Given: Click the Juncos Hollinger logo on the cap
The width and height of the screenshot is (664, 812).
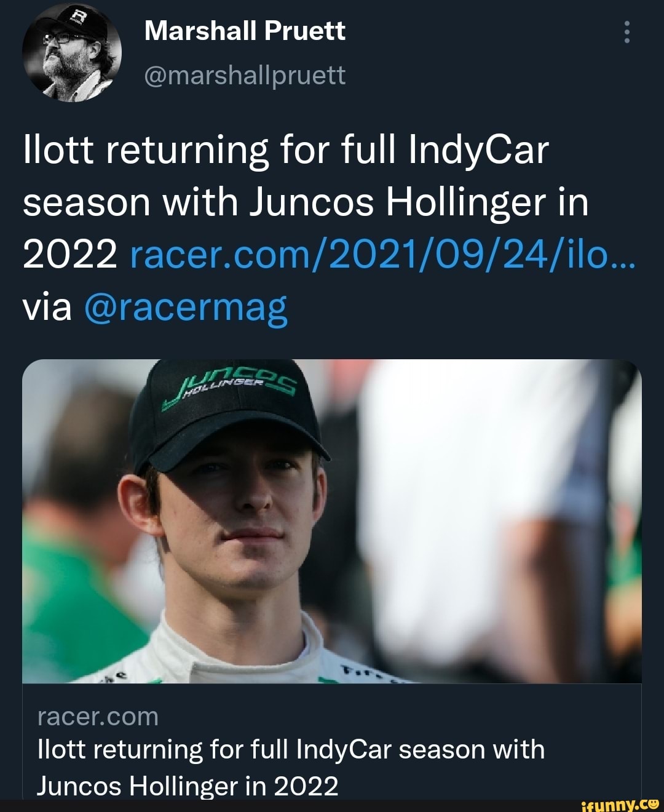Looking at the screenshot, I should click(231, 384).
